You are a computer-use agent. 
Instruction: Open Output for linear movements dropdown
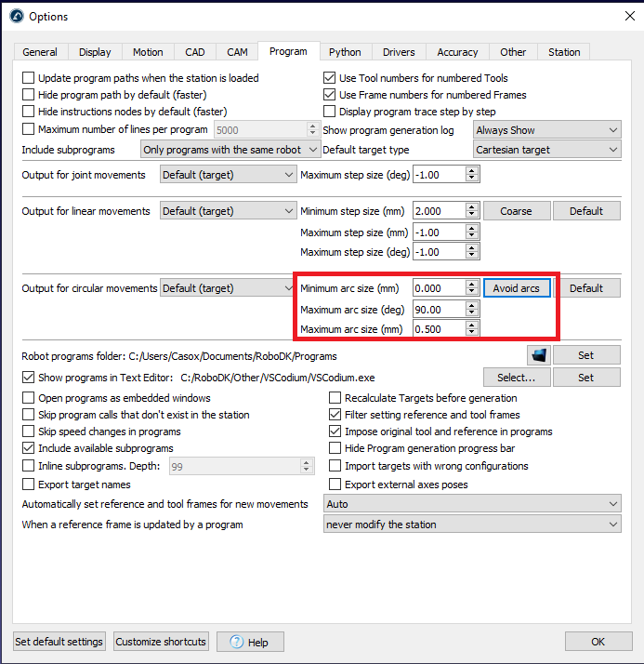tap(228, 211)
